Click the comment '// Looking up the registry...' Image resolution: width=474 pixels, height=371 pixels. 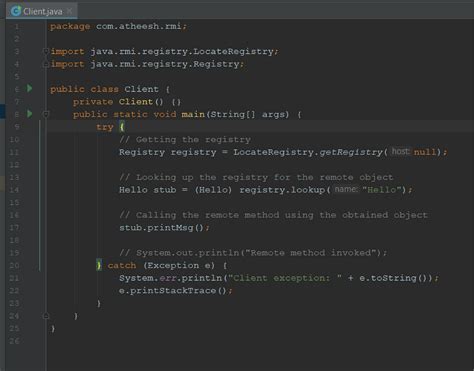point(256,177)
